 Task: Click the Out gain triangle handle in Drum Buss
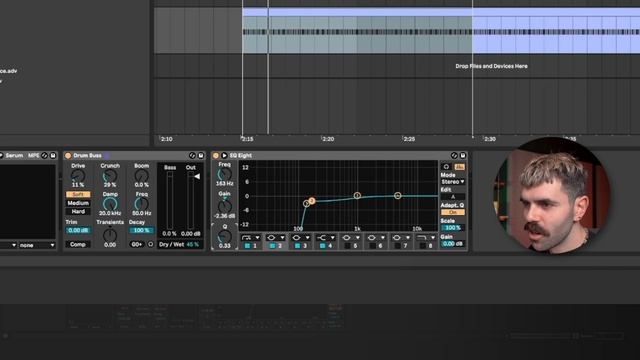pos(197,177)
